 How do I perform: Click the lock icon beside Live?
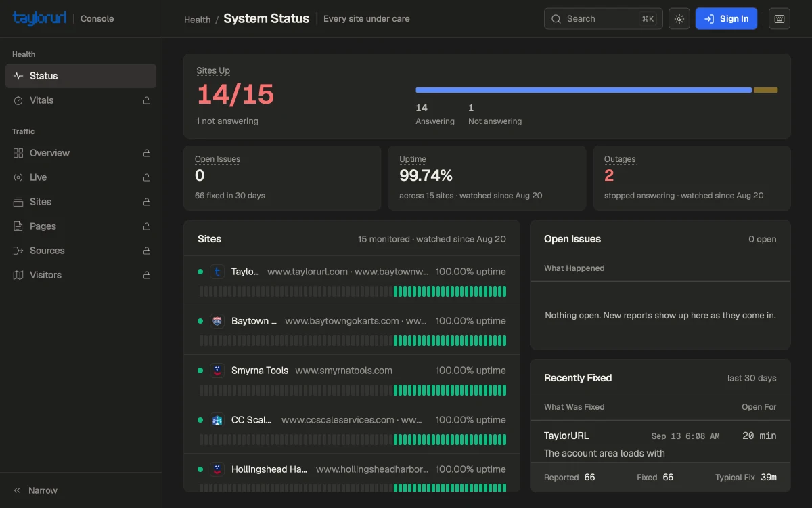pos(147,177)
